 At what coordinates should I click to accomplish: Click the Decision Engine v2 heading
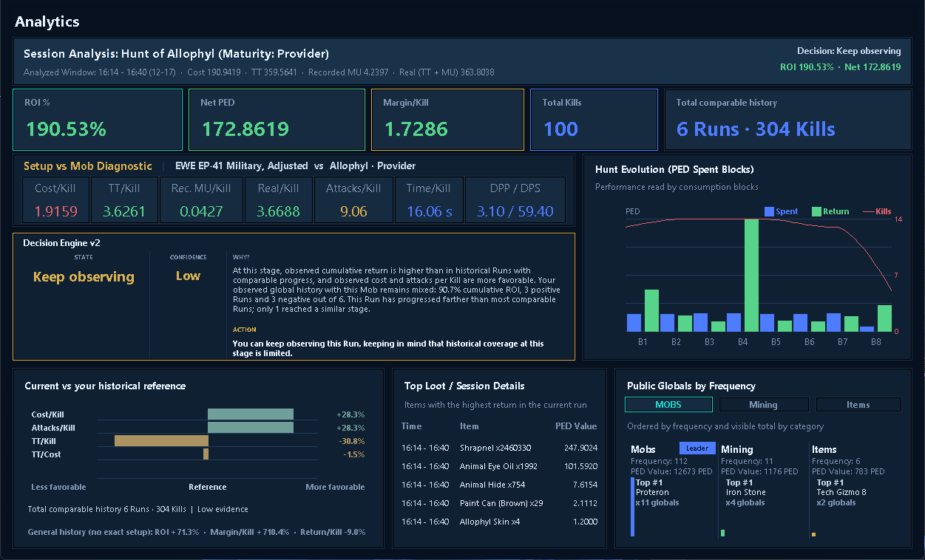tap(61, 242)
